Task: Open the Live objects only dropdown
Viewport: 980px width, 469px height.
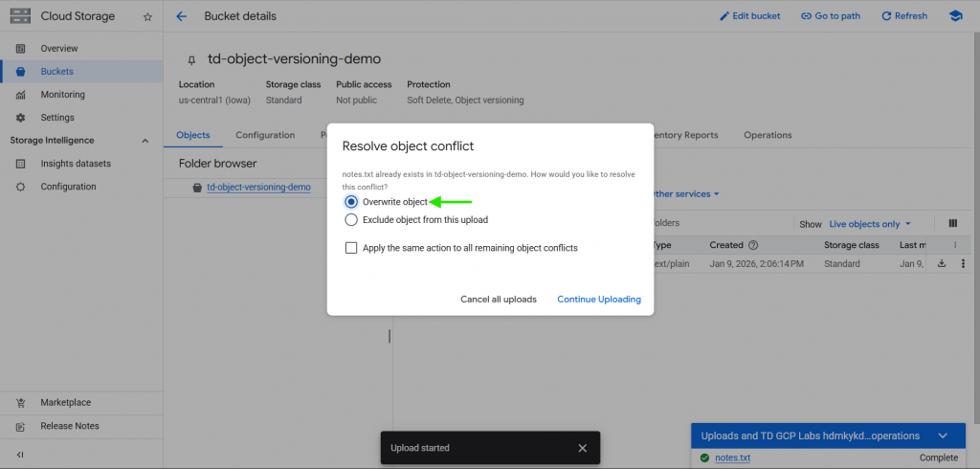Action: pyautogui.click(x=869, y=224)
